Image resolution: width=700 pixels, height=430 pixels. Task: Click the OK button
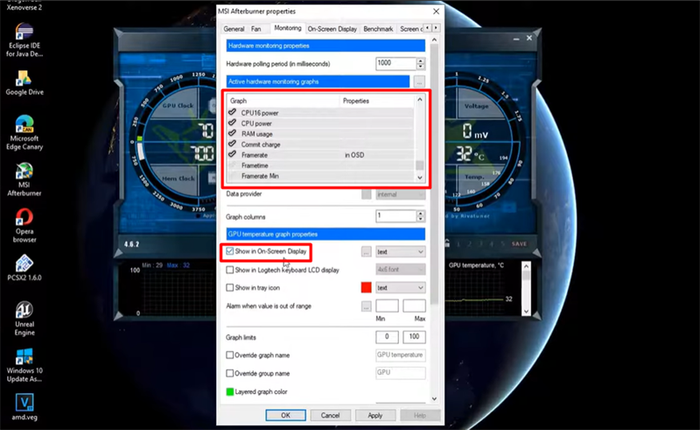click(286, 415)
